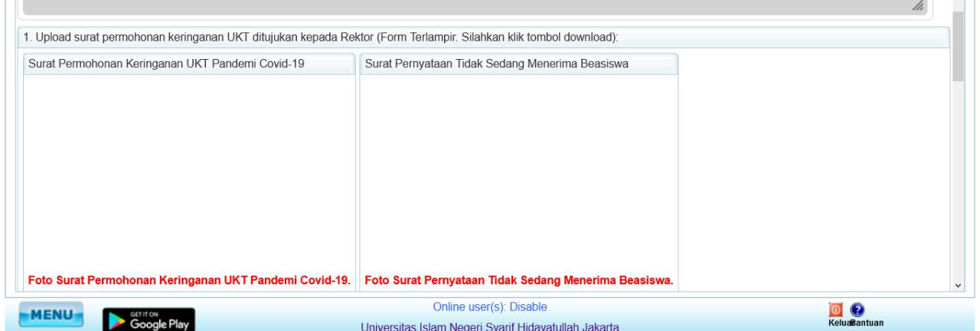This screenshot has width=980, height=331.
Task: Click the Universitas Islam Negeri Syarif Hidayatullah Jakarta footer
Action: click(490, 326)
